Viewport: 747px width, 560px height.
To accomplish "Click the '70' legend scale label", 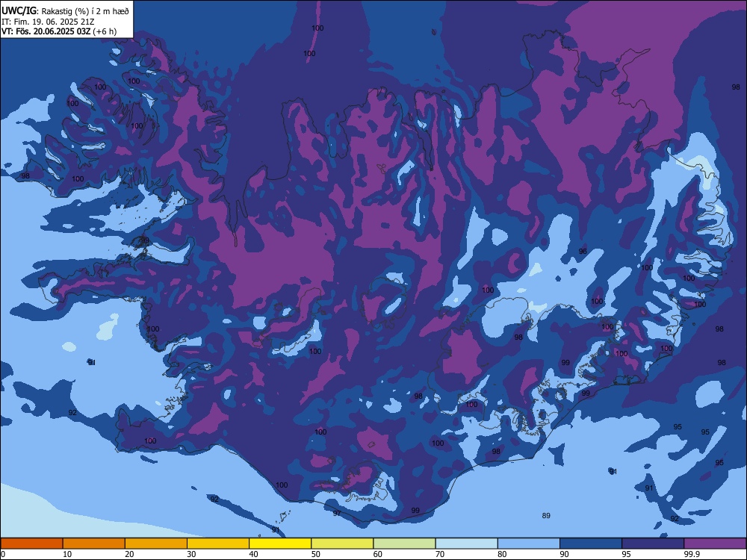I will (x=440, y=554).
